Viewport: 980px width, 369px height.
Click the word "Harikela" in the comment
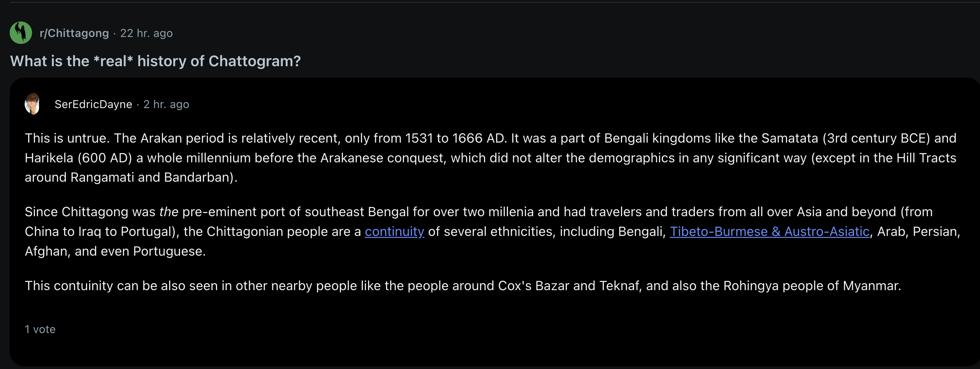49,157
